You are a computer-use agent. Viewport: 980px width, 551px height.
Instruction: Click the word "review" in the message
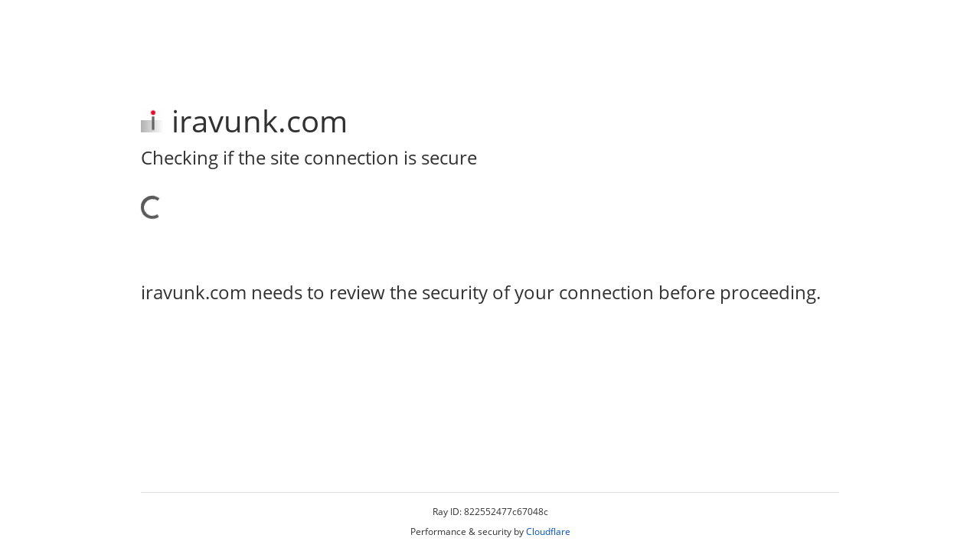point(358,293)
